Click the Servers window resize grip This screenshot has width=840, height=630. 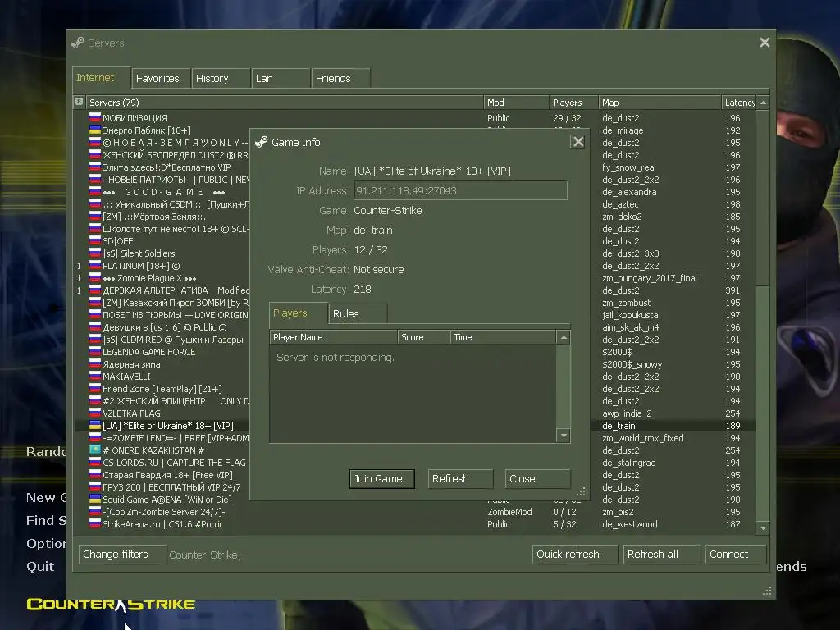coord(767,591)
